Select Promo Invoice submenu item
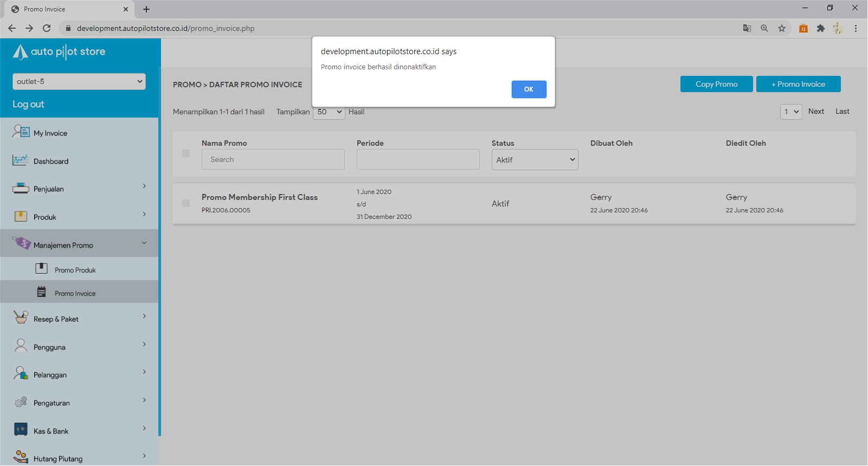868x466 pixels. coord(75,293)
